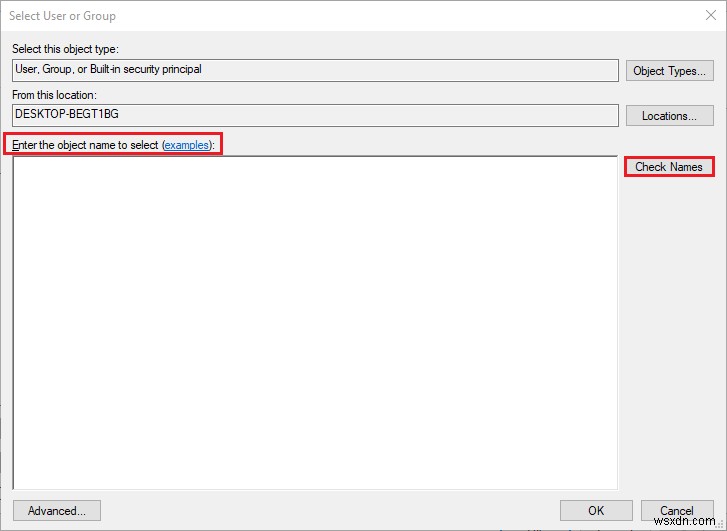727x531 pixels.
Task: Click the 'From this location' label
Action: click(54, 95)
